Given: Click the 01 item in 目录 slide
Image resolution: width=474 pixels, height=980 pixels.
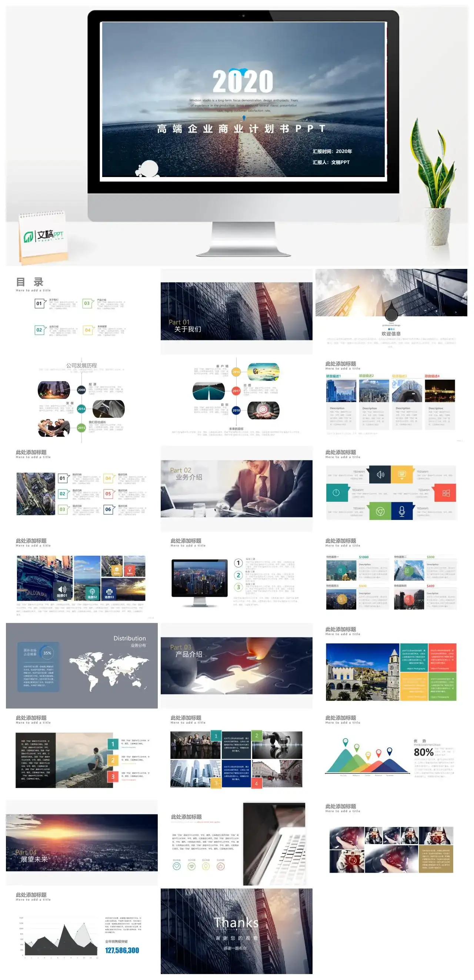Looking at the screenshot, I should (x=39, y=304).
